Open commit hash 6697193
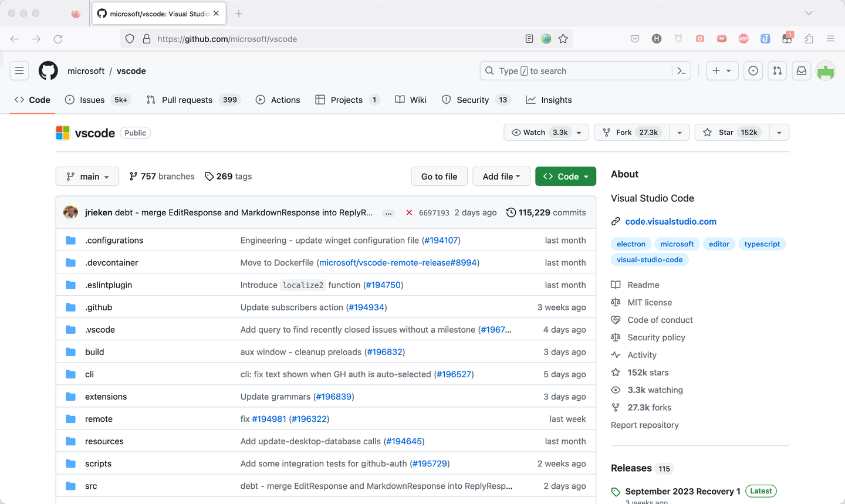The width and height of the screenshot is (845, 504). (x=434, y=213)
